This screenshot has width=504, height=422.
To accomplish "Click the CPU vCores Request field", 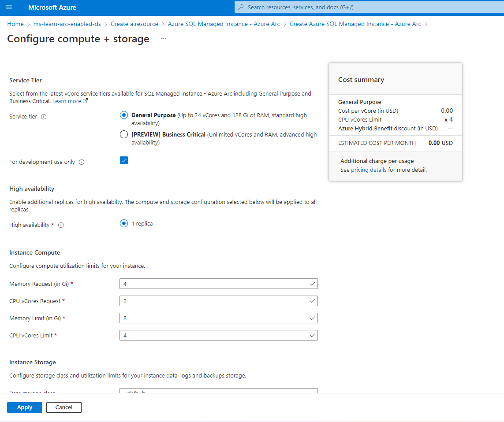I will [219, 301].
